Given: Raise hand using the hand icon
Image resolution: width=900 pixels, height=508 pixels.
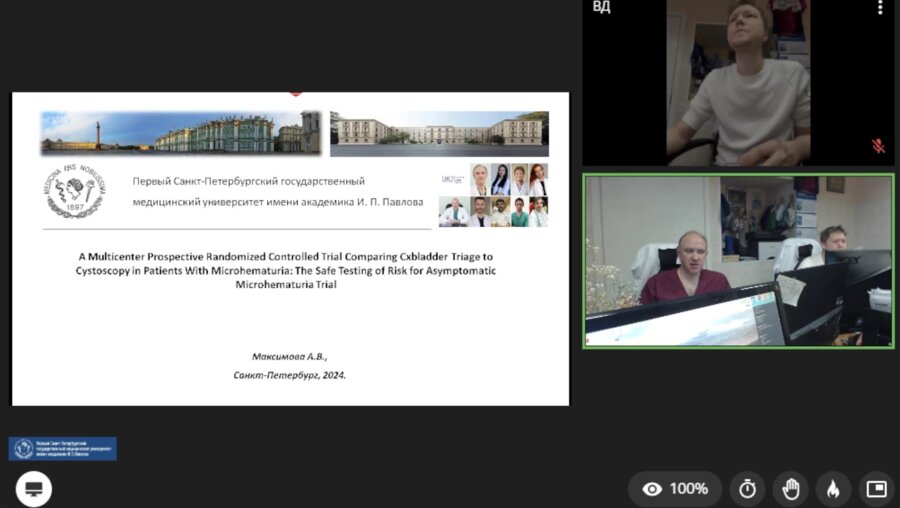Looking at the screenshot, I should tap(791, 489).
